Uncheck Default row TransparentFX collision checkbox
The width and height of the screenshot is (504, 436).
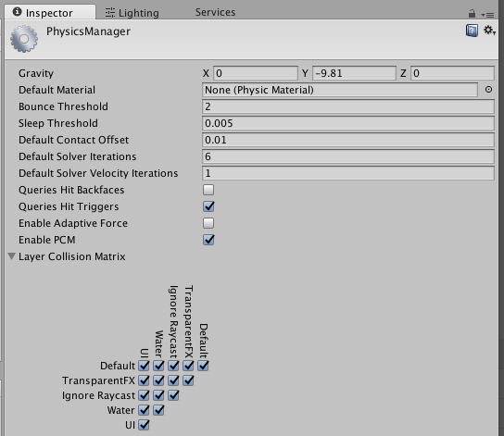click(x=188, y=366)
